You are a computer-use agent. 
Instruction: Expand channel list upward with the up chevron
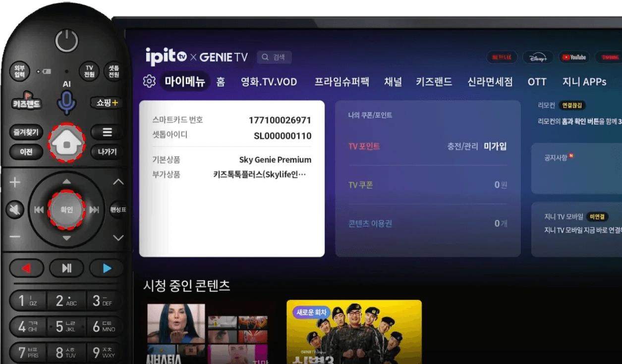pos(118,182)
